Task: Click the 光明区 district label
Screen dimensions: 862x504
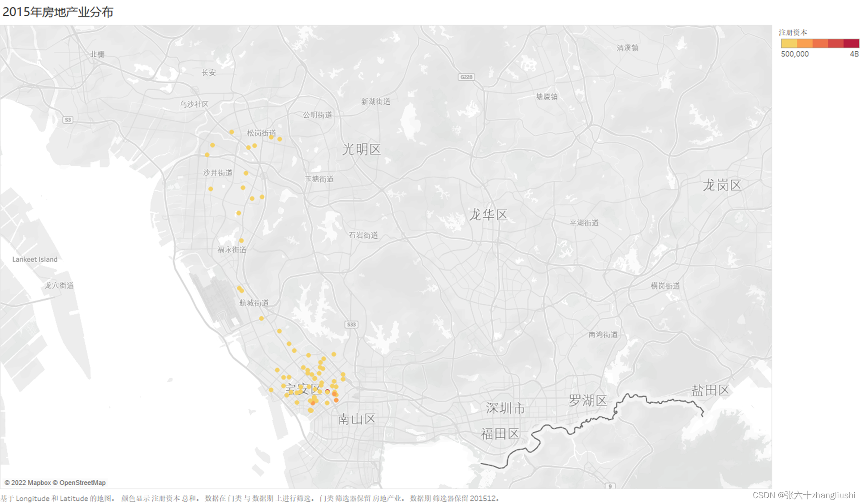Action: coord(361,149)
